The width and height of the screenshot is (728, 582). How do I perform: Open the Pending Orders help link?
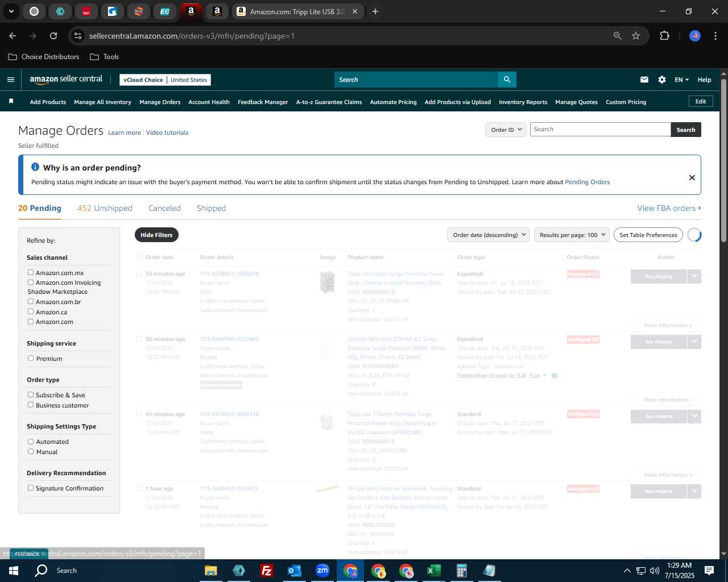[x=587, y=182]
